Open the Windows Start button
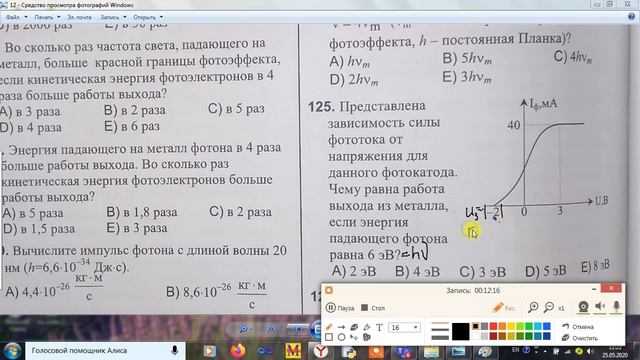Viewport: 640px width, 360px height. click(x=12, y=350)
